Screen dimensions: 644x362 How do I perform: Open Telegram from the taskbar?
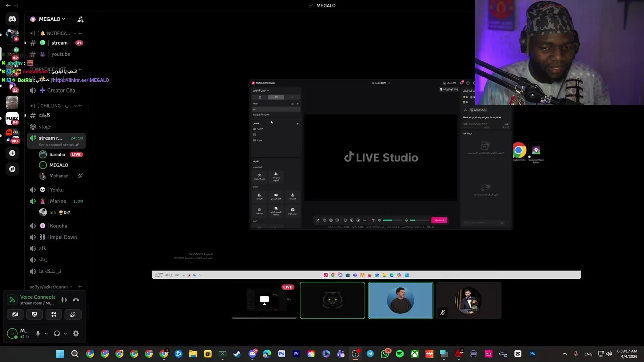pyautogui.click(x=370, y=354)
